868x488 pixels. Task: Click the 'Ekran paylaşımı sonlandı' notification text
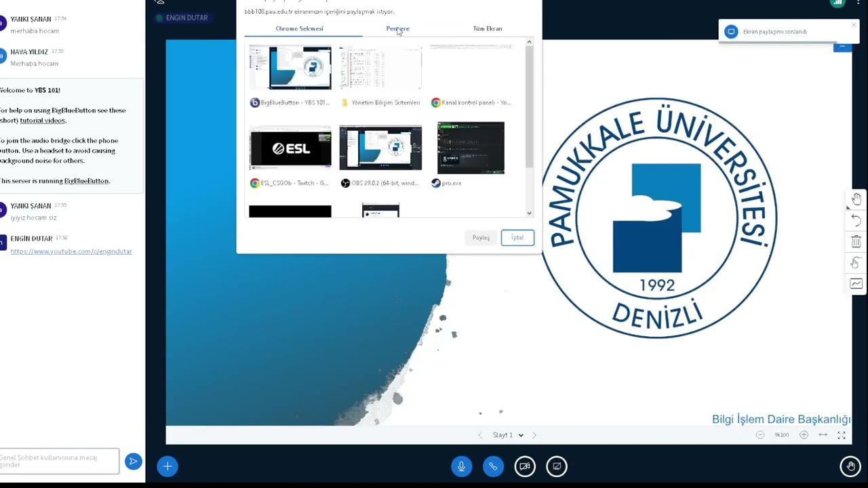pos(775,32)
